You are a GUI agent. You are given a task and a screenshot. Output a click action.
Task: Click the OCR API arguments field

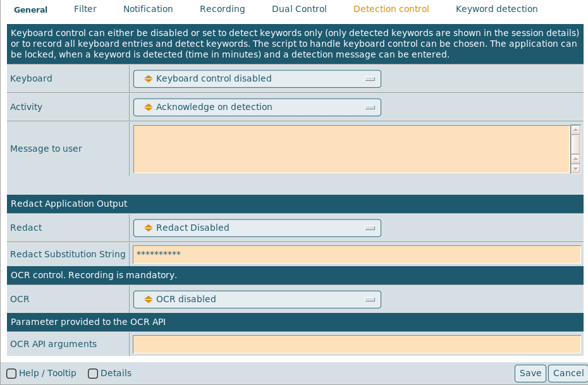[357, 345]
